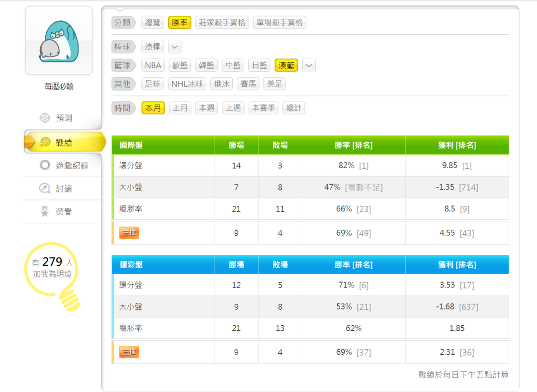Select the NHL冰球 sport filter

tap(187, 84)
